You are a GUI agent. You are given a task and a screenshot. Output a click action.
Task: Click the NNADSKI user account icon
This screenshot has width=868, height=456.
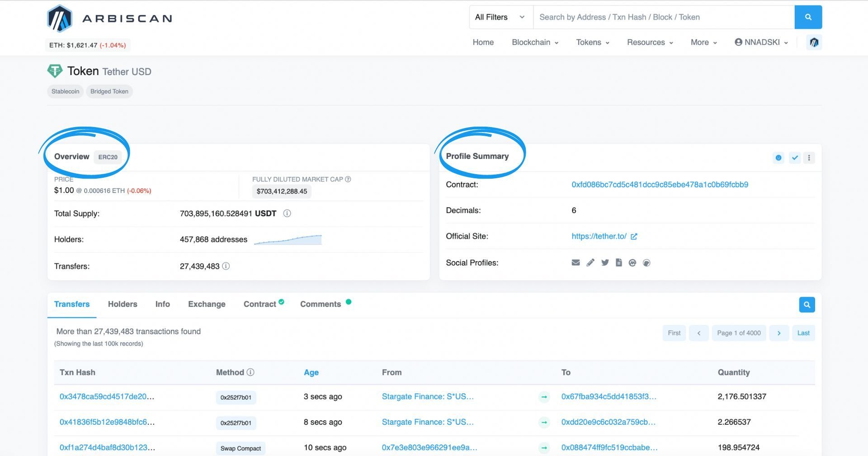point(739,42)
